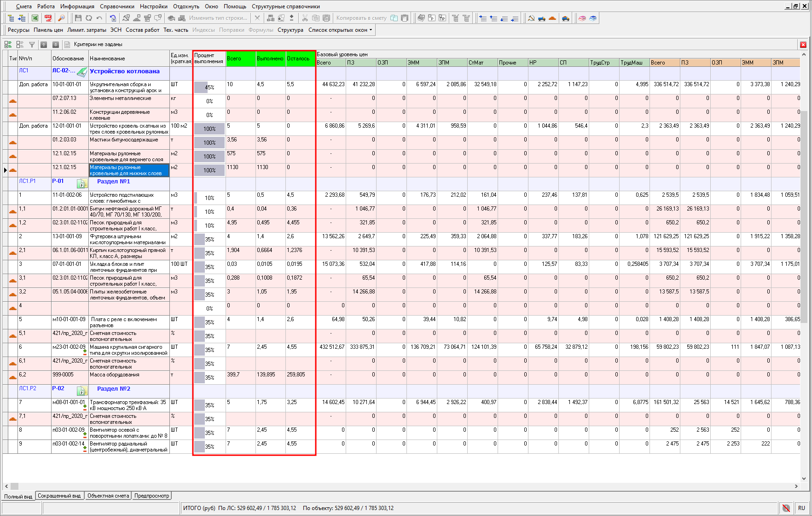Viewport: 812px width, 516px height.
Task: Open the magnifier search tool
Action: click(x=61, y=18)
